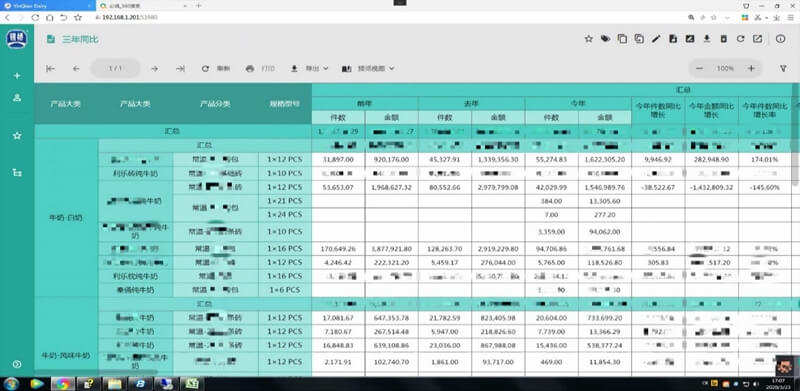Click the cell -38,522.67
The height and width of the screenshot is (391, 800).
click(658, 187)
